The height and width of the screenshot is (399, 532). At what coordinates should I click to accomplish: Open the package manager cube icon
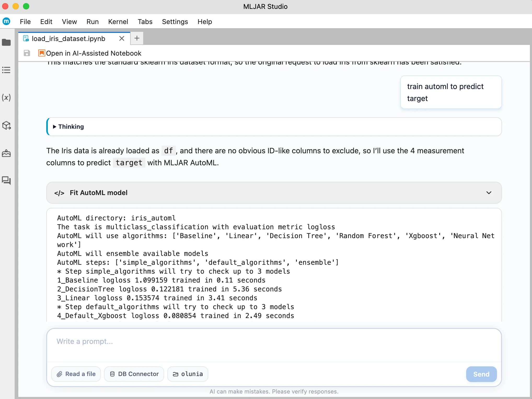(x=6, y=126)
